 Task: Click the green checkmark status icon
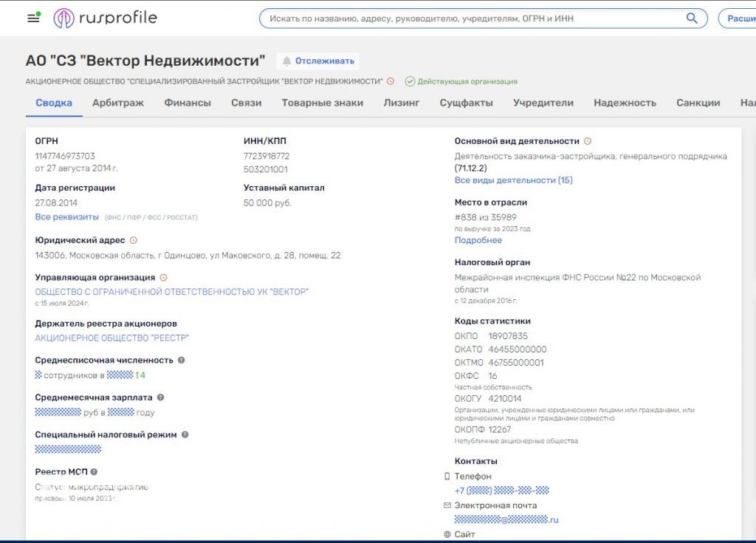coord(410,81)
